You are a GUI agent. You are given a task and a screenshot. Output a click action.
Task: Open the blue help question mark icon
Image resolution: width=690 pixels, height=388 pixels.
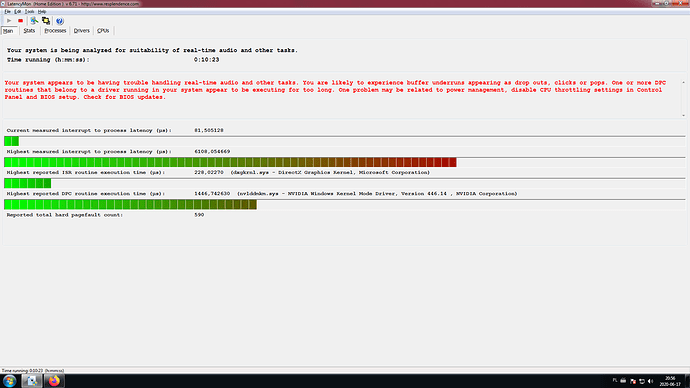click(59, 21)
